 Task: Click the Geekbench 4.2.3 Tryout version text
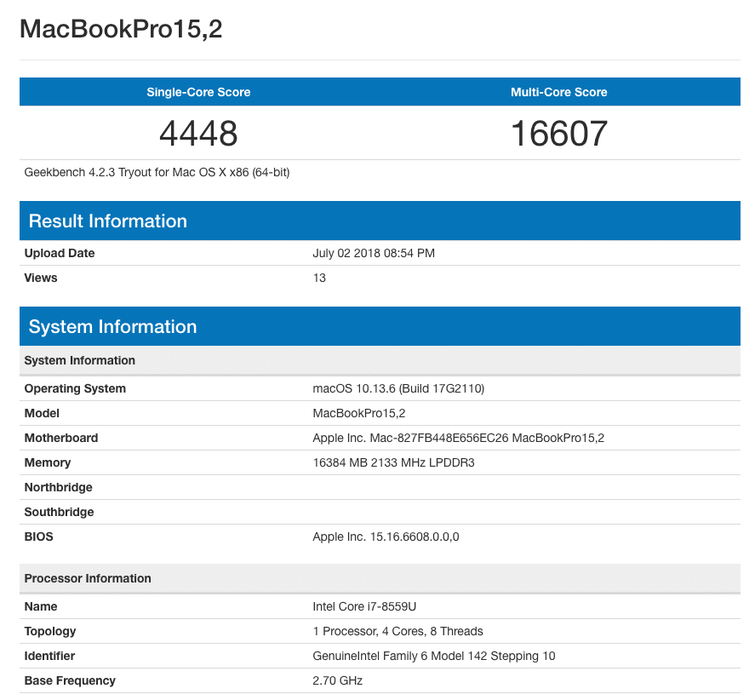point(157,172)
